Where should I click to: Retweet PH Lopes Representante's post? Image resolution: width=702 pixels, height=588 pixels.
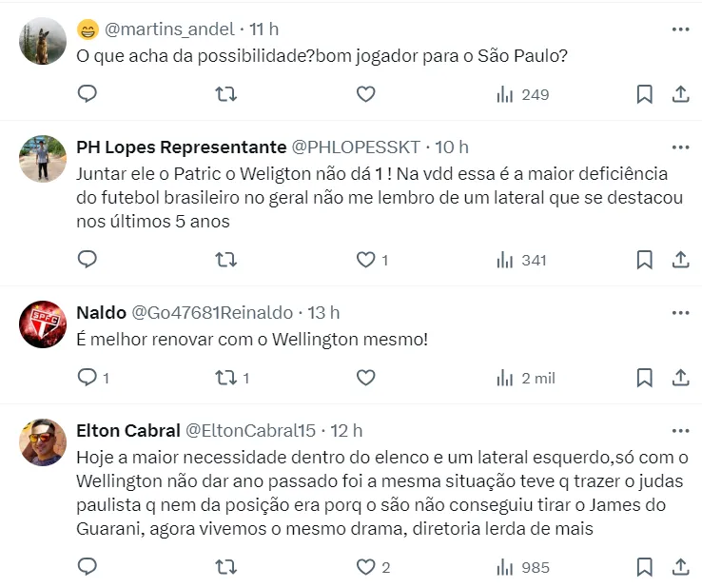[226, 260]
